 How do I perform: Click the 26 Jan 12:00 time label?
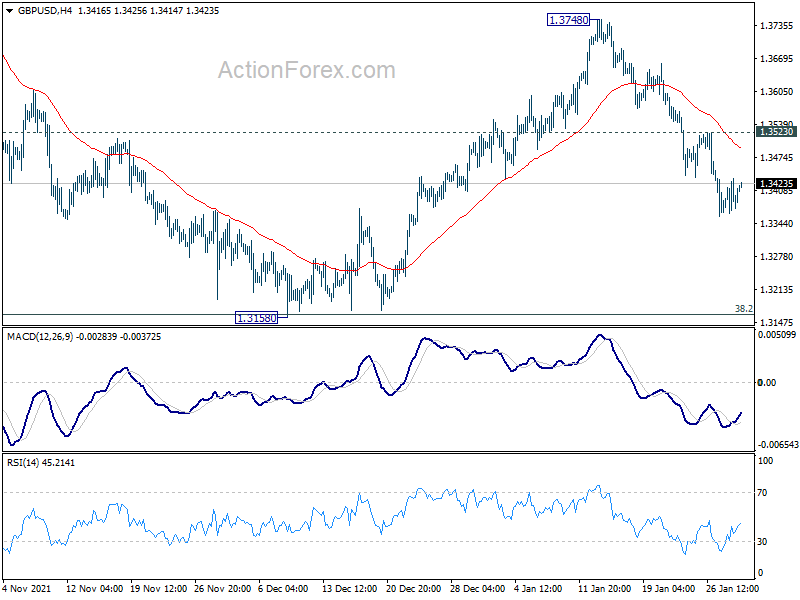(733, 588)
